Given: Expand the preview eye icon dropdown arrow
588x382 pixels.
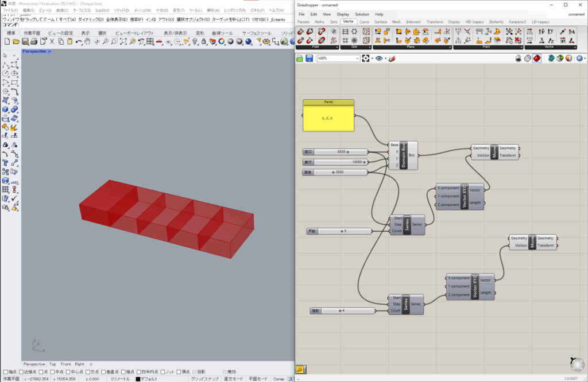Looking at the screenshot, I should pos(385,59).
